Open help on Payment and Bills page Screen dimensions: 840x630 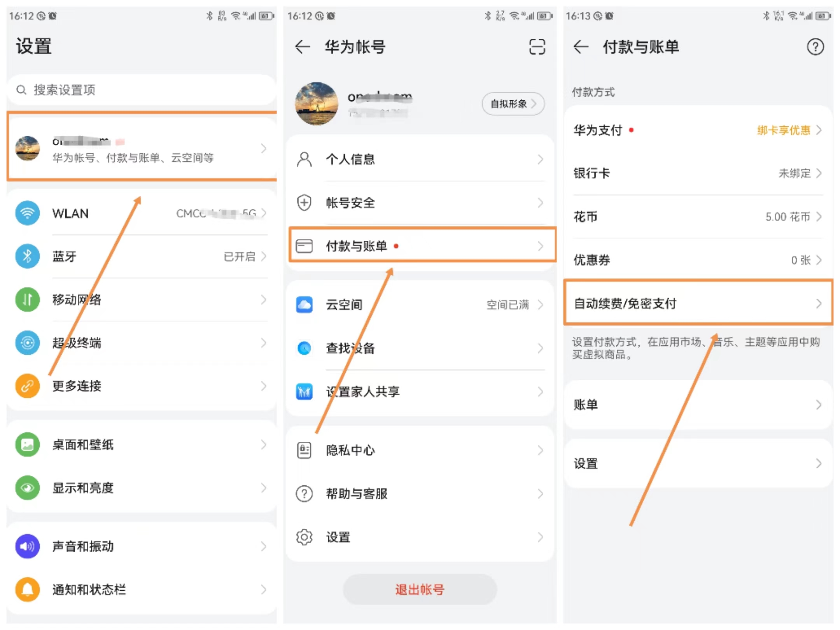[x=815, y=47]
